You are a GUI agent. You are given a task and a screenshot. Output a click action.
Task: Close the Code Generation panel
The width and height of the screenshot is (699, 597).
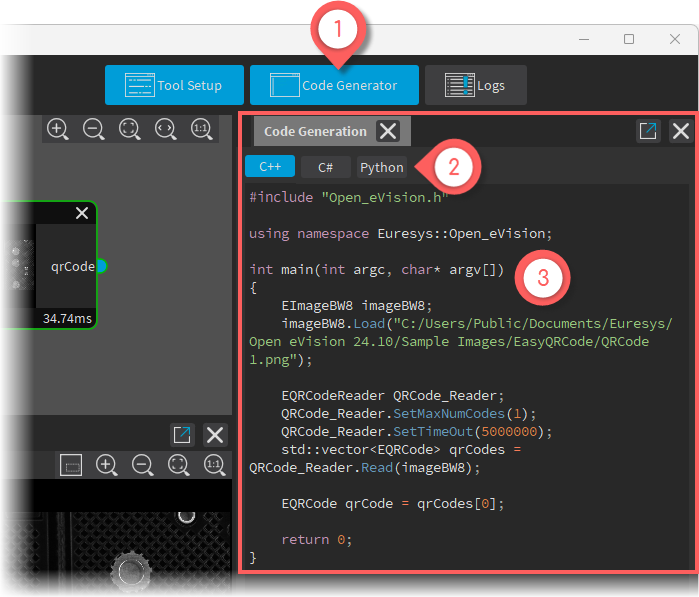click(x=681, y=131)
